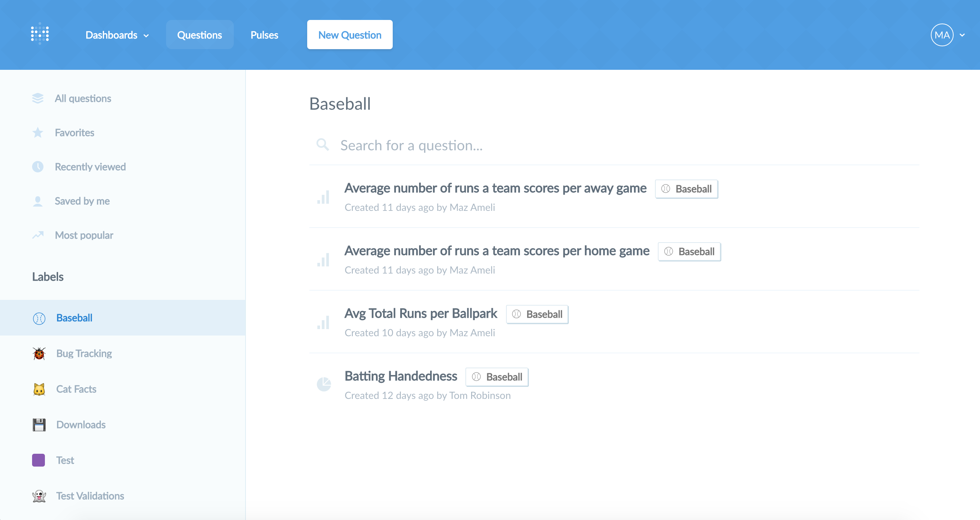This screenshot has width=980, height=520.
Task: Click the Test Validations ghost icon
Action: pos(39,496)
